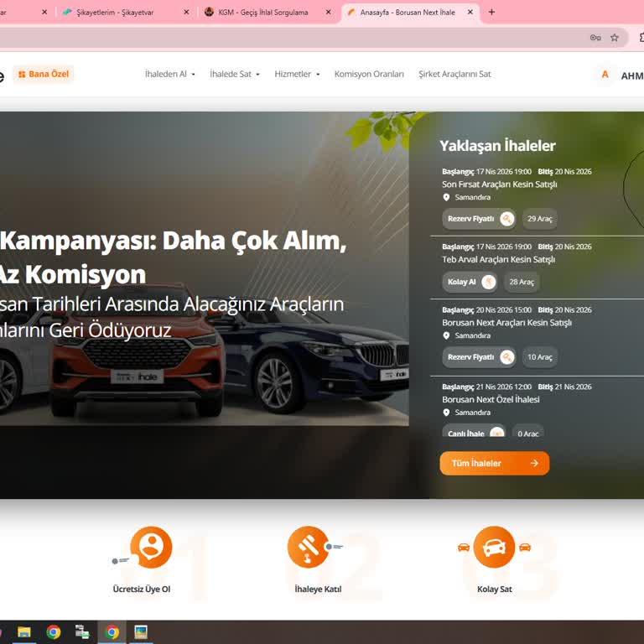Viewport: 644px width, 644px height.
Task: Click the campaign banner with cars
Action: (x=204, y=269)
